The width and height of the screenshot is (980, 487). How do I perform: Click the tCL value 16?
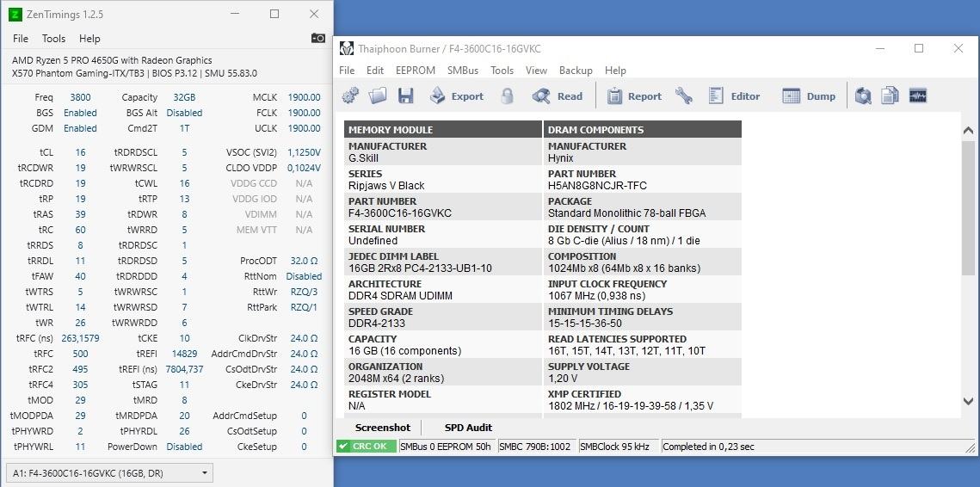81,152
